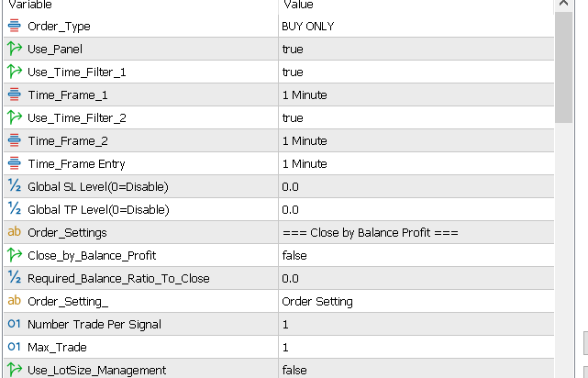Select the Order_Setting_ variable row label
This screenshot has width=588, height=378.
pos(68,302)
